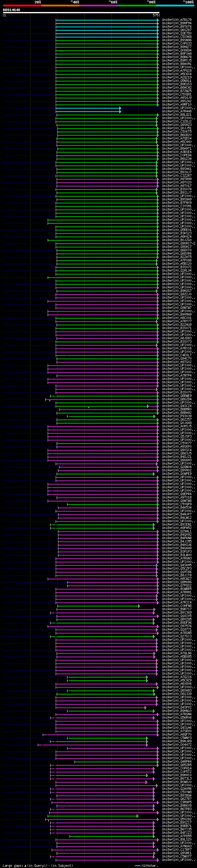Select label UniRef100_Q6Z257
This screenshot has width=197, height=868.
pos(177,419)
